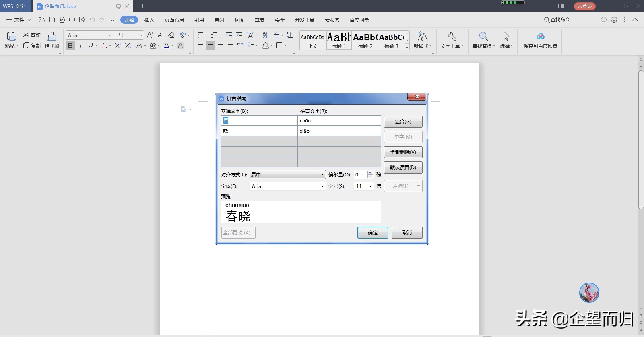The image size is (644, 337).
Task: Save document with the floppy disk icon
Action: (52, 19)
